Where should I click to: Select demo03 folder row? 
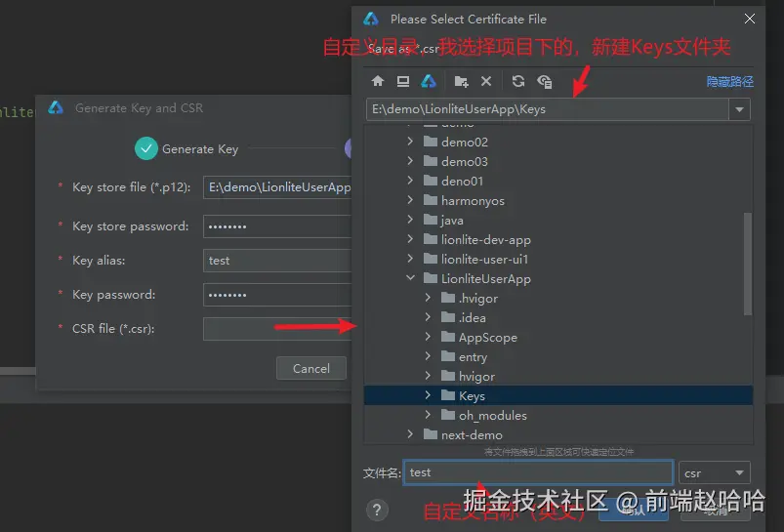[x=558, y=161]
